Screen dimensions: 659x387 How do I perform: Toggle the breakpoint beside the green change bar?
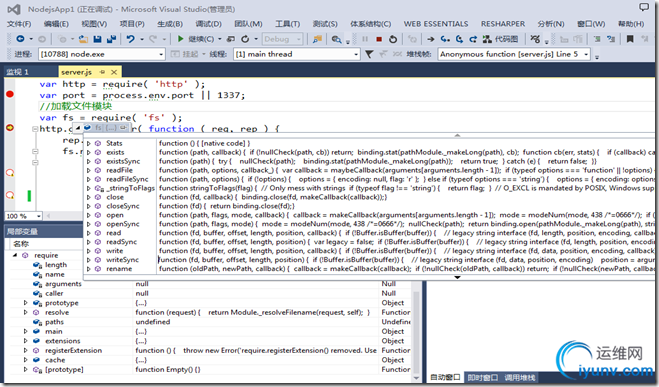(x=10, y=195)
